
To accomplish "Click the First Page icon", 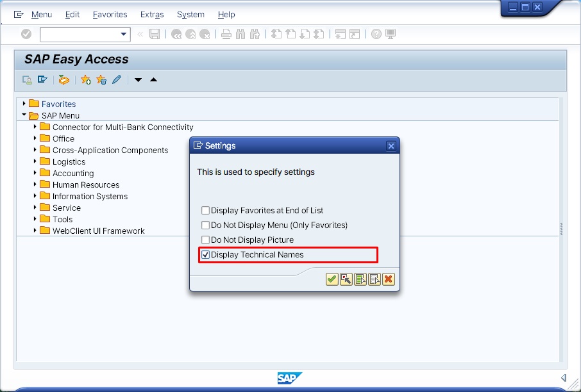I will pos(276,34).
